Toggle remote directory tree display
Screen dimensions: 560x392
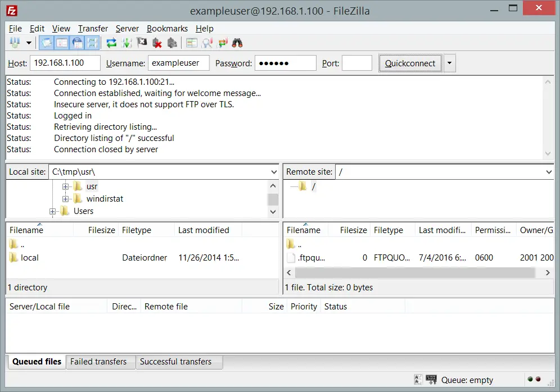(x=77, y=43)
